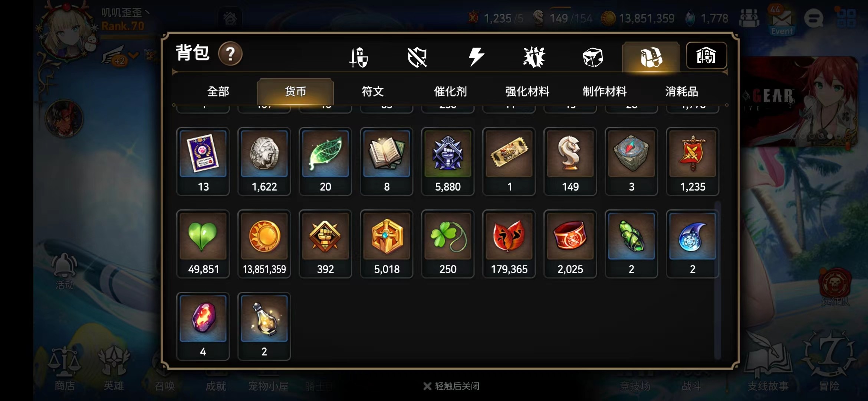Open the weapon equipment category icon
The height and width of the screenshot is (401, 868).
[x=358, y=57]
